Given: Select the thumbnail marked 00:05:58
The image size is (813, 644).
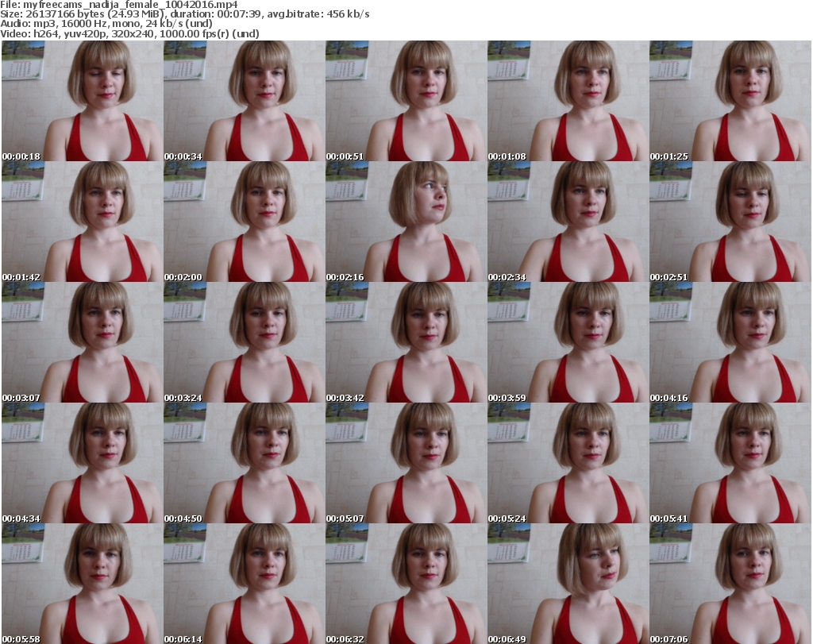Looking at the screenshot, I should pyautogui.click(x=82, y=583).
